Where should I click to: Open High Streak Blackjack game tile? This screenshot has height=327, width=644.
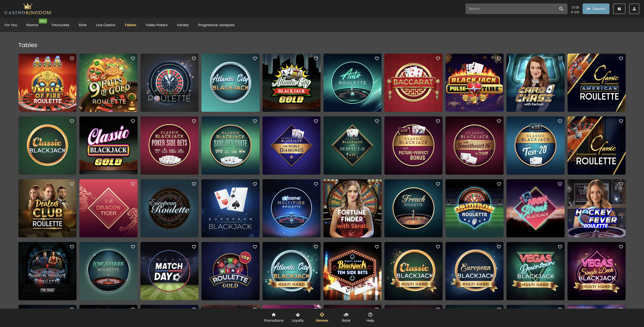(535, 208)
